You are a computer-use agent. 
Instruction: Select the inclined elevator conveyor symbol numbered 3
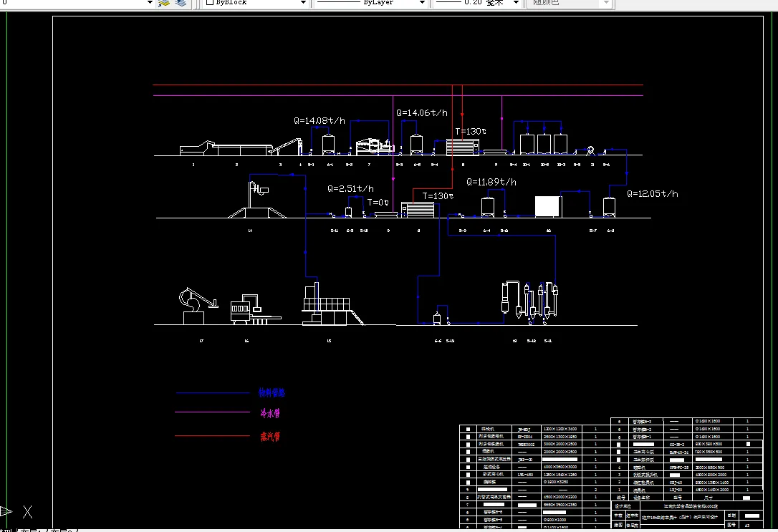point(286,147)
